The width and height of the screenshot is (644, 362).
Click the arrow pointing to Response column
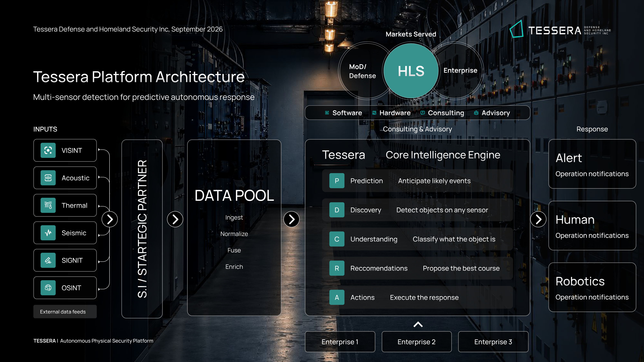coord(538,219)
